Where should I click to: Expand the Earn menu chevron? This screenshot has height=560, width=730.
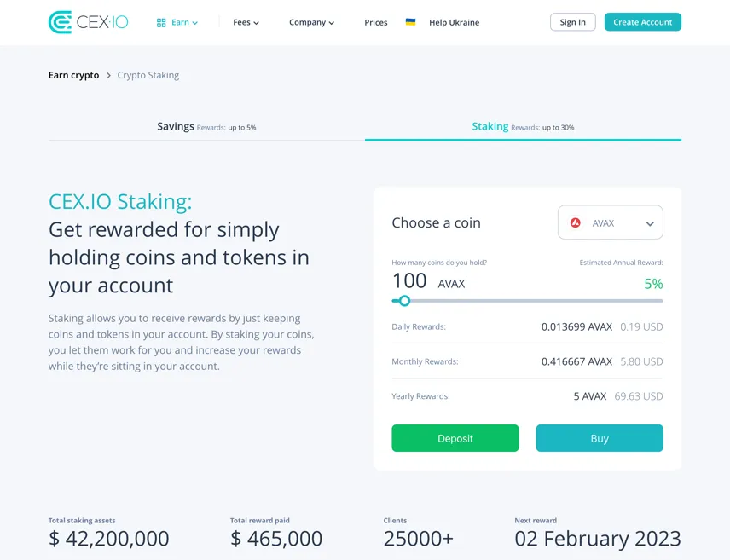(x=195, y=23)
